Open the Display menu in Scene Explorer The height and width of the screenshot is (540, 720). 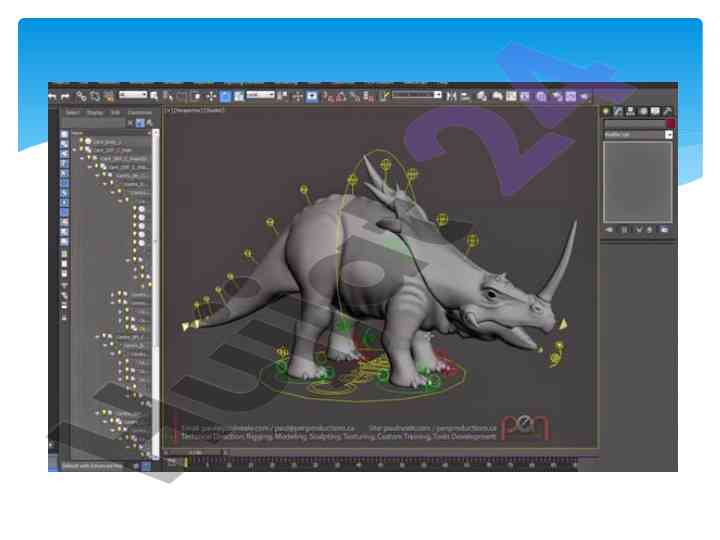point(94,112)
